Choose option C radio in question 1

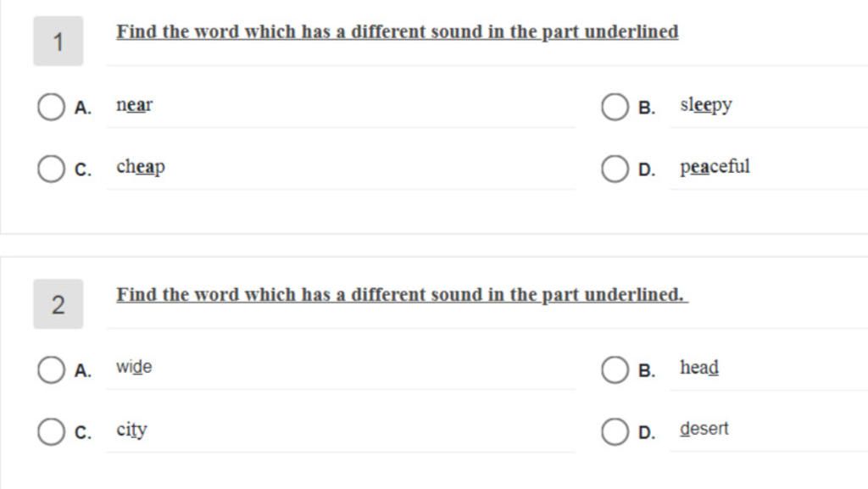coord(51,169)
